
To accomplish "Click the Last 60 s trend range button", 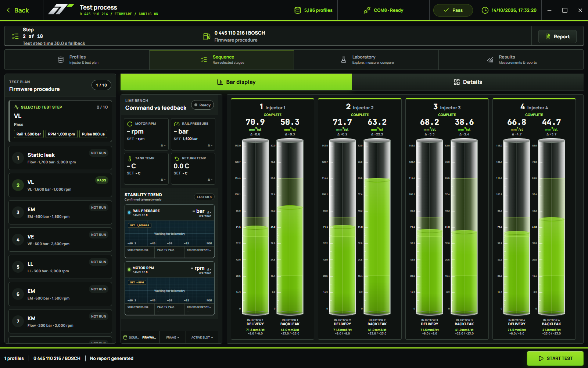I will tap(204, 197).
